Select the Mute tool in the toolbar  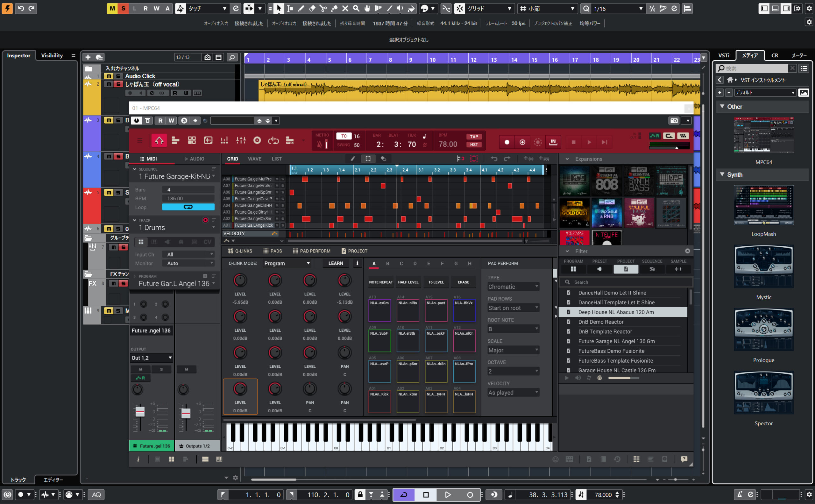pyautogui.click(x=345, y=8)
